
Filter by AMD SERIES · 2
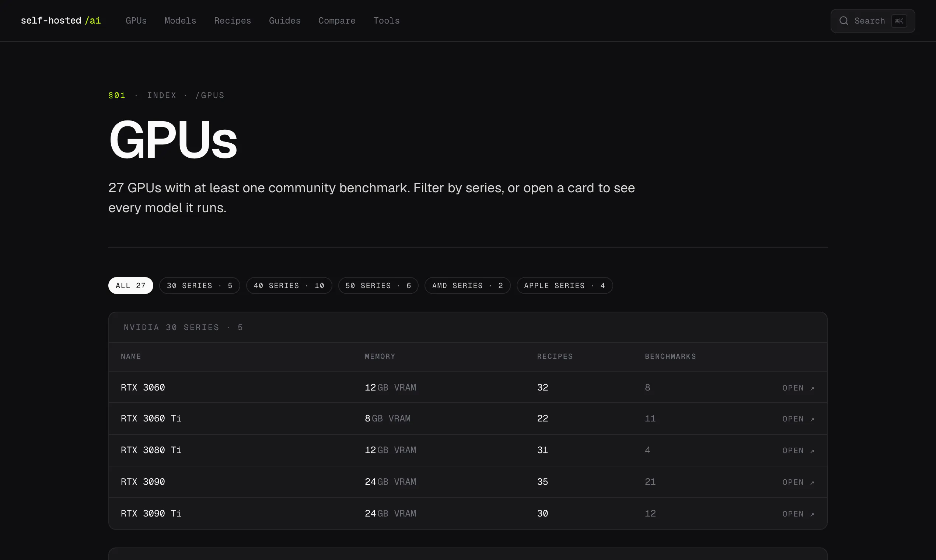(468, 286)
